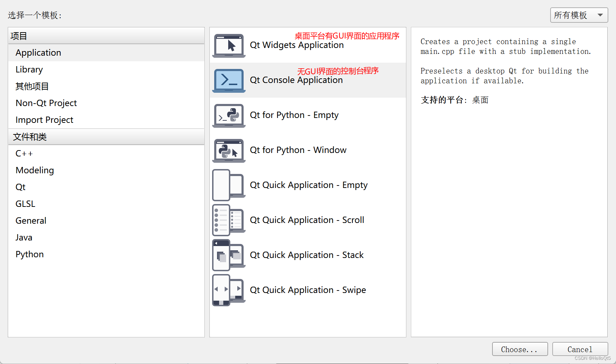Choose the Qt Quick Application Scroll icon
This screenshot has width=616, height=364.
[x=229, y=220]
